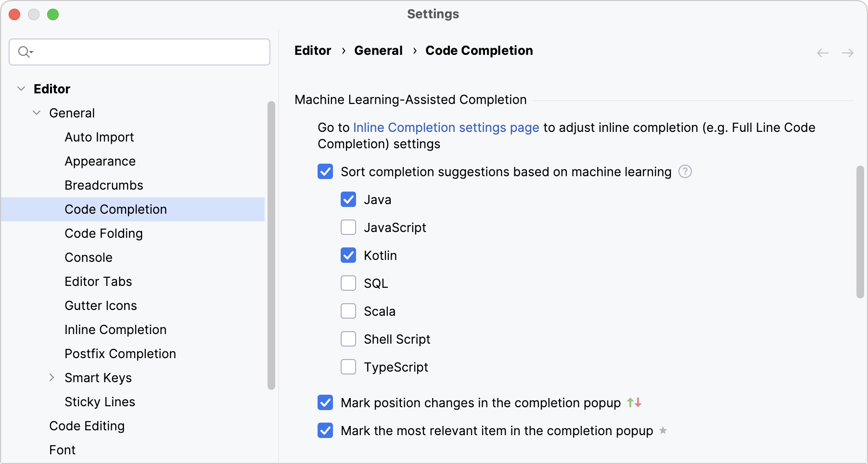Open the Sticky Lines settings
The height and width of the screenshot is (464, 868).
click(100, 401)
